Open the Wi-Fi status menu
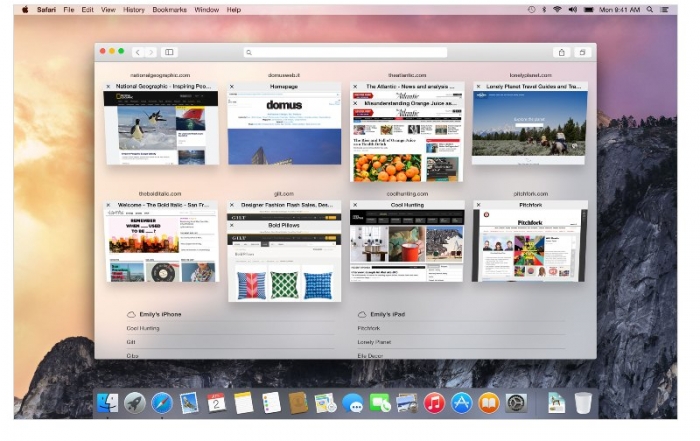The width and height of the screenshot is (700, 441). pyautogui.click(x=557, y=9)
